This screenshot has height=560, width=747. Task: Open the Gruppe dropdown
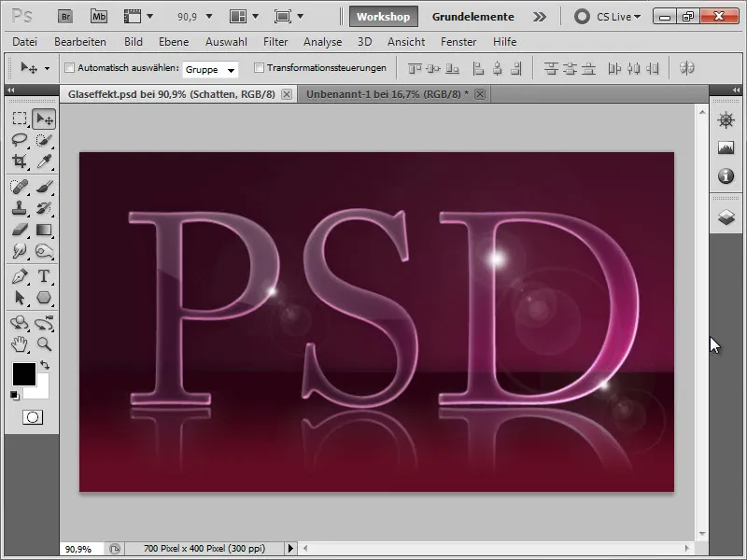(x=210, y=69)
